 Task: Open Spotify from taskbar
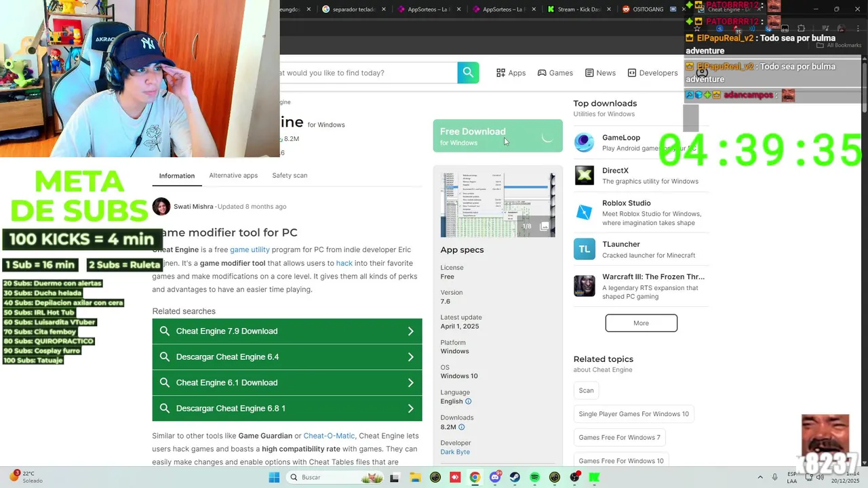tap(534, 477)
